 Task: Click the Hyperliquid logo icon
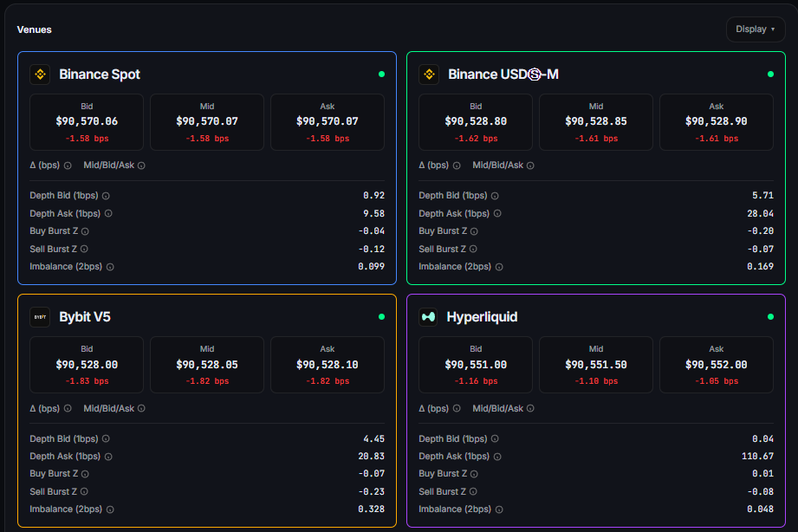429,317
